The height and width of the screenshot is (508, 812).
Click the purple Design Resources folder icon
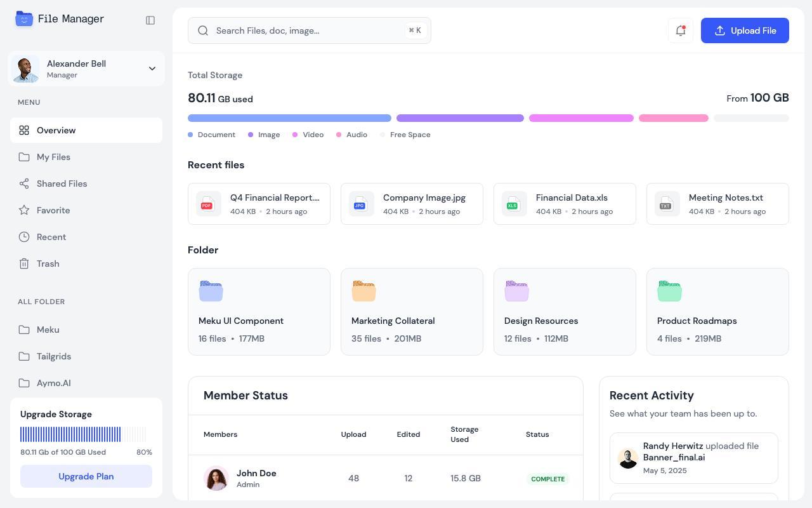tap(517, 291)
